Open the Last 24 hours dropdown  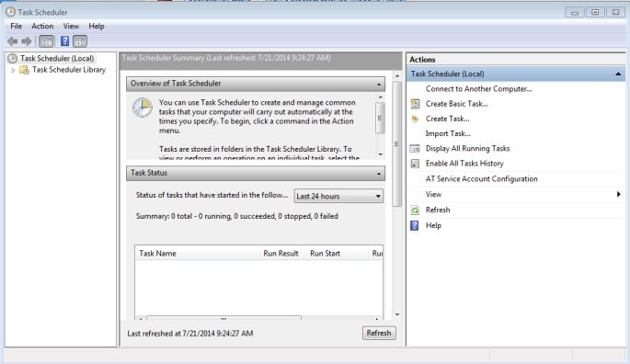338,196
